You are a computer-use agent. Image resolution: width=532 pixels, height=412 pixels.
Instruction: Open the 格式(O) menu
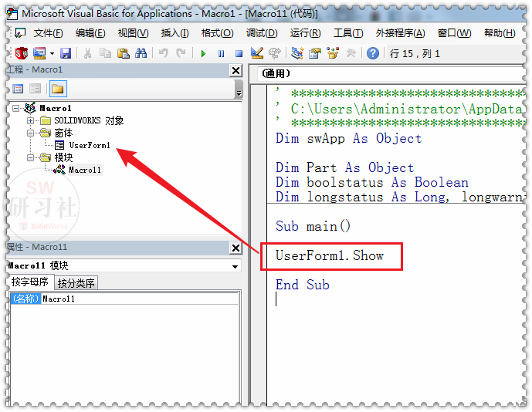(217, 33)
